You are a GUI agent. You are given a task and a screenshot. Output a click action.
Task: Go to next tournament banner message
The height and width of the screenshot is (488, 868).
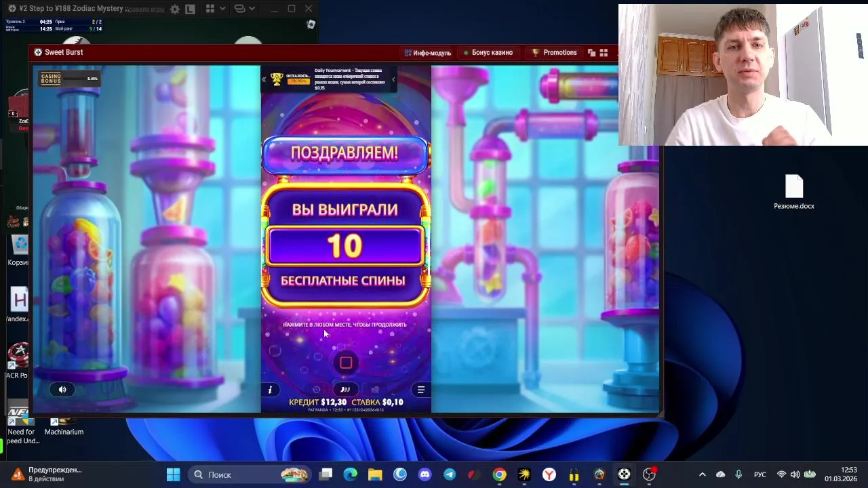click(393, 79)
